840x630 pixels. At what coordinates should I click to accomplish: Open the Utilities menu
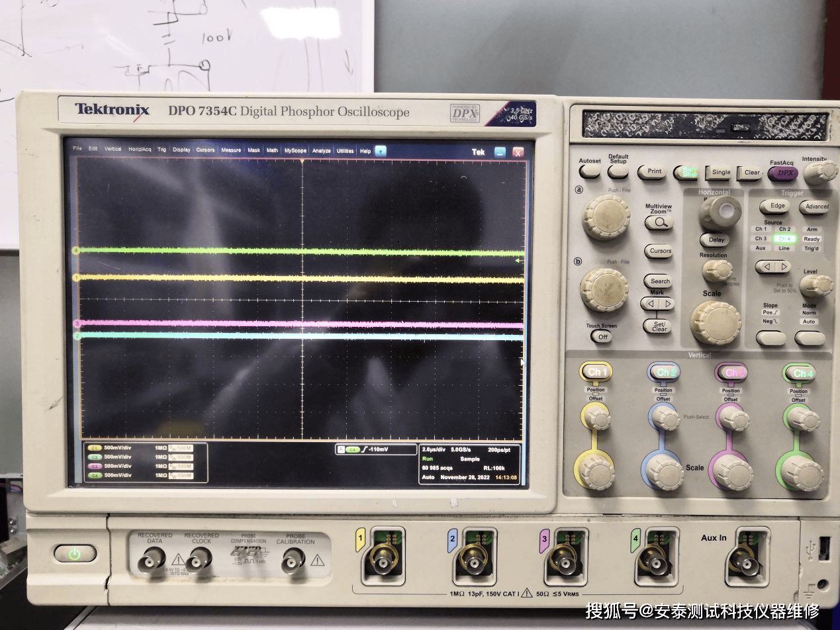(x=345, y=151)
